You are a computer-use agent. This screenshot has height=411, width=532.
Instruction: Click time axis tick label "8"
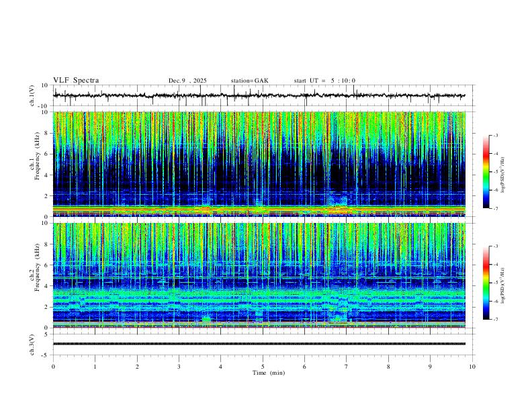click(388, 367)
